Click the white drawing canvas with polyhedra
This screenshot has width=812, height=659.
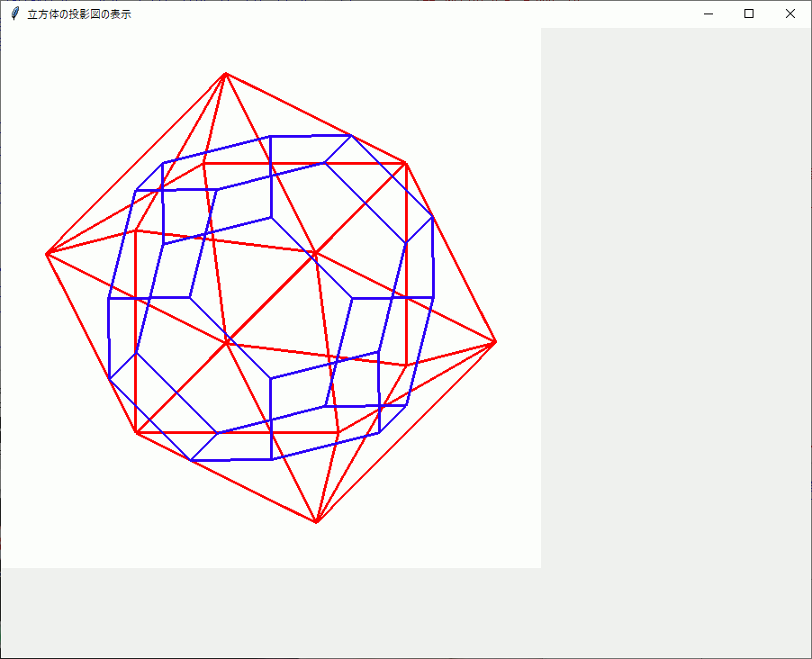pos(271,298)
